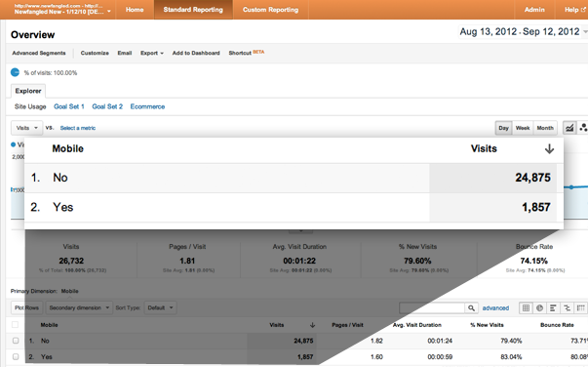Click Add to Dashboard

(x=196, y=53)
